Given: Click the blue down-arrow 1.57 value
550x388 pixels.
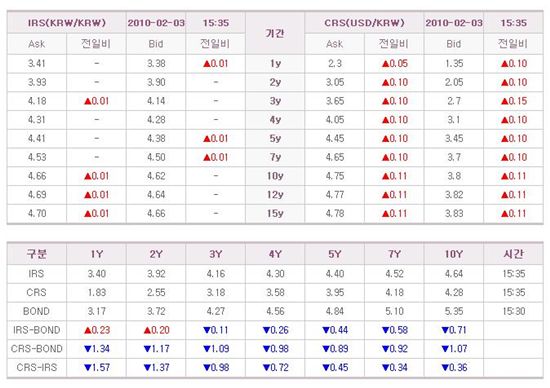Looking at the screenshot, I should 97,368.
